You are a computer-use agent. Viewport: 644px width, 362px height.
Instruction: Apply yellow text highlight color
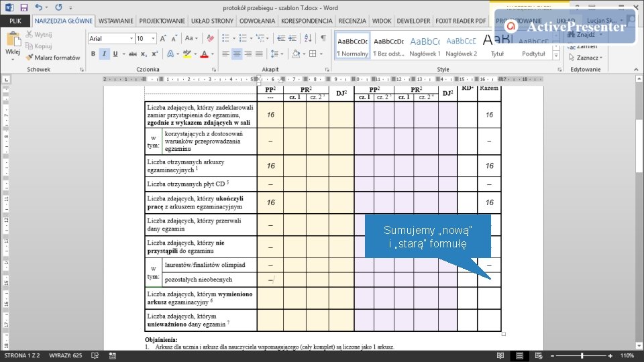pos(187,54)
